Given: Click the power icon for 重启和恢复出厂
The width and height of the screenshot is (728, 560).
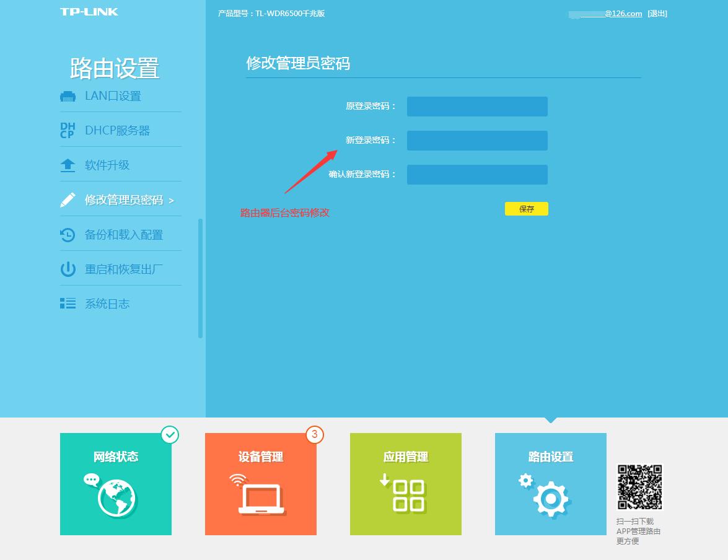Looking at the screenshot, I should pos(68,268).
